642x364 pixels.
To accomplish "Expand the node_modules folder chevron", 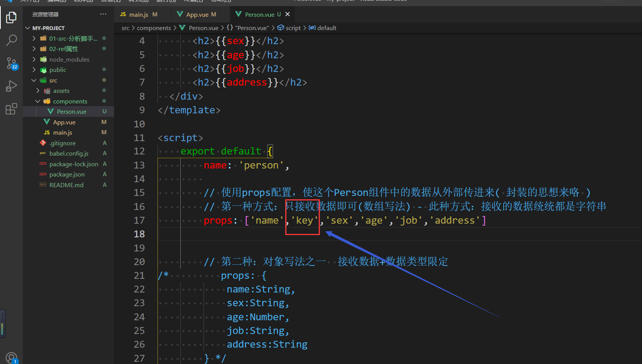I will click(34, 59).
